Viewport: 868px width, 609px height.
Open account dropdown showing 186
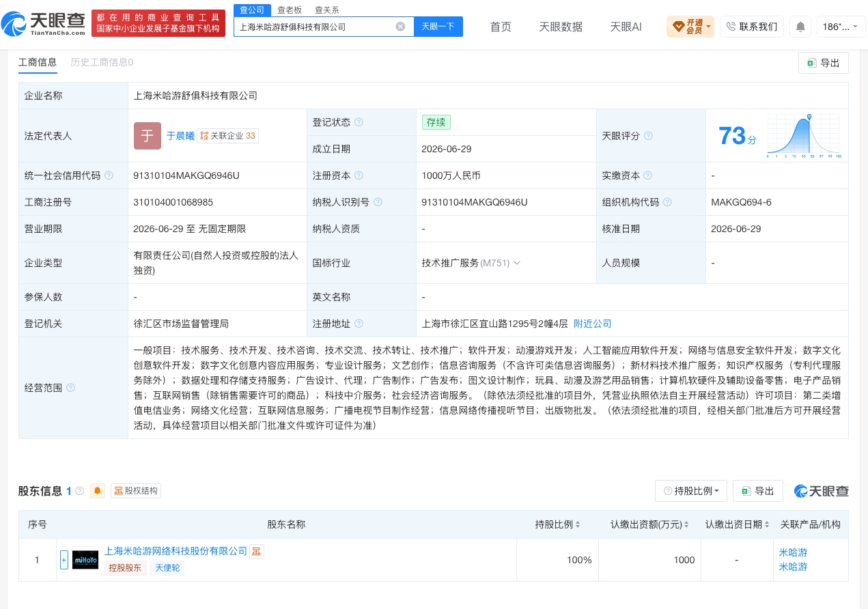point(841,27)
